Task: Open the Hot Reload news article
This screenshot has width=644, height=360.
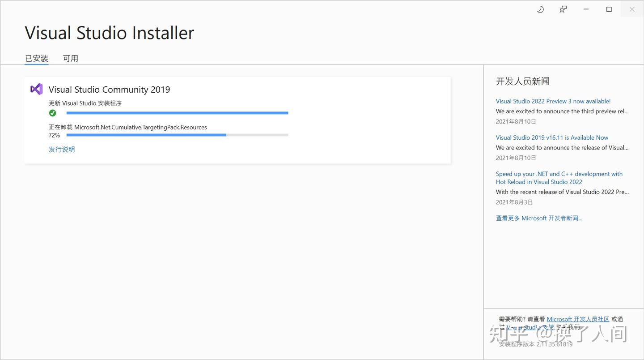Action: (x=559, y=178)
